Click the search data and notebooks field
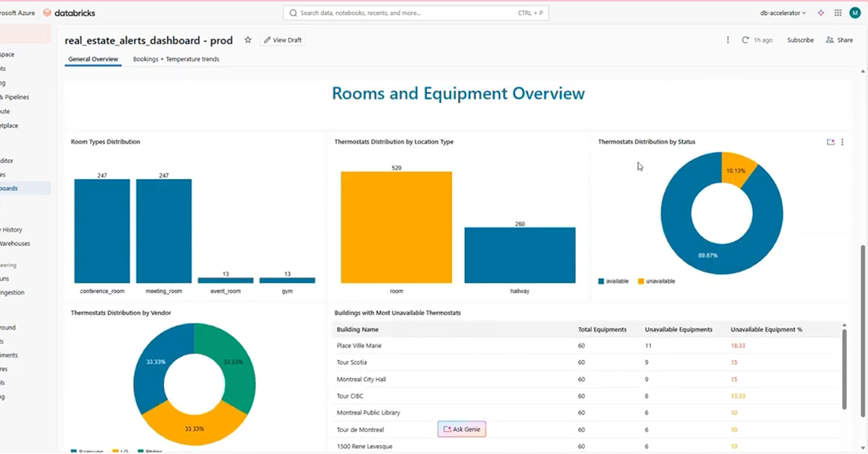The height and width of the screenshot is (454, 868). click(x=415, y=12)
